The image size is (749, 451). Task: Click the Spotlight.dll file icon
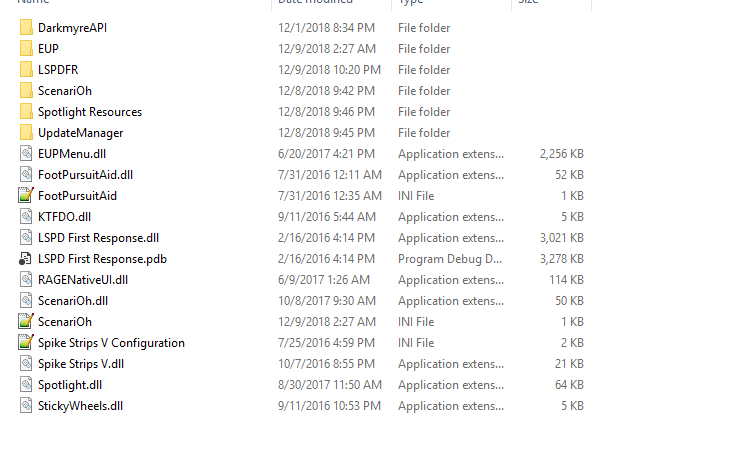pyautogui.click(x=26, y=385)
